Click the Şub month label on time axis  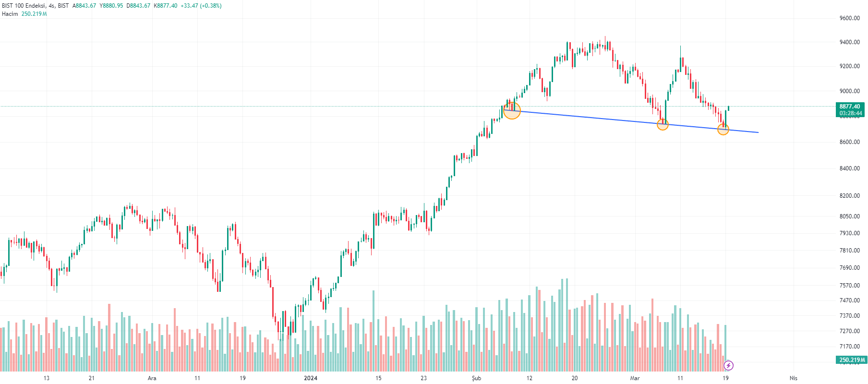476,378
